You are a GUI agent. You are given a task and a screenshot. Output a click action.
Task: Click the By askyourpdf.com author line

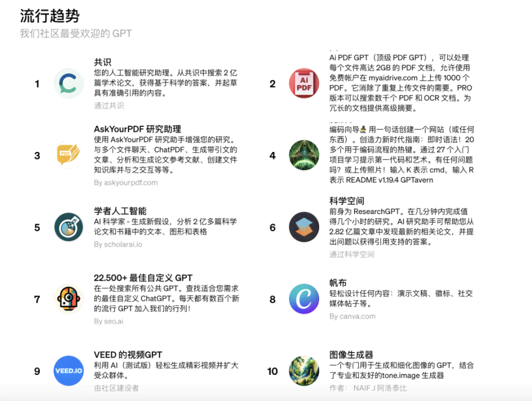click(126, 182)
